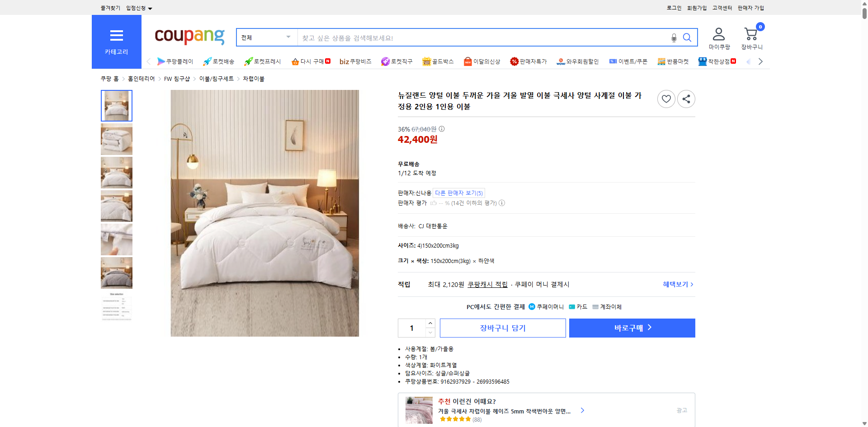Viewport: 868px width, 427px height.
Task: Click the 바로구매 purchase button
Action: (x=632, y=328)
